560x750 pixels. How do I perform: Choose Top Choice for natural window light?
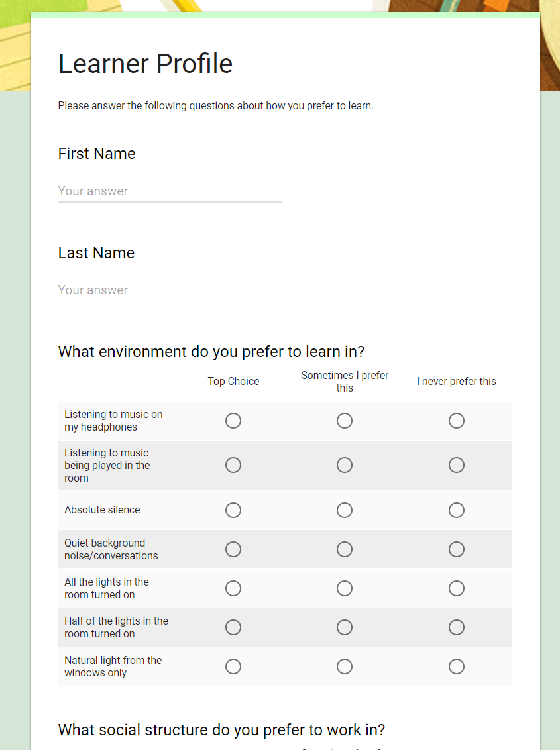tap(233, 667)
